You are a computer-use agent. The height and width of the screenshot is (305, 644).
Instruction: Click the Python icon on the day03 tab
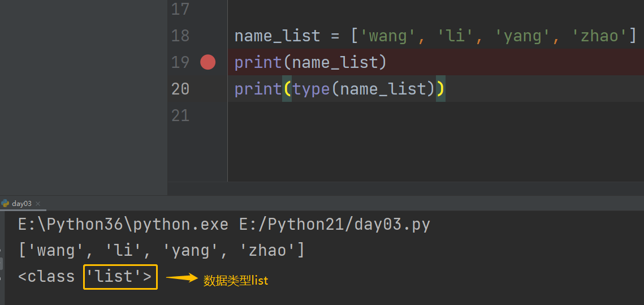[x=6, y=203]
